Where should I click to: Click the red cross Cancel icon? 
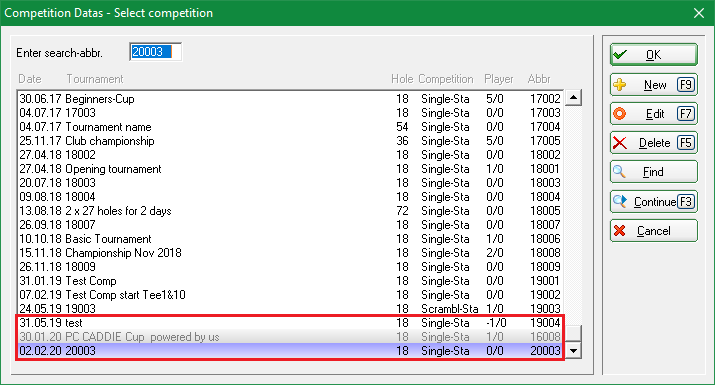(x=619, y=231)
